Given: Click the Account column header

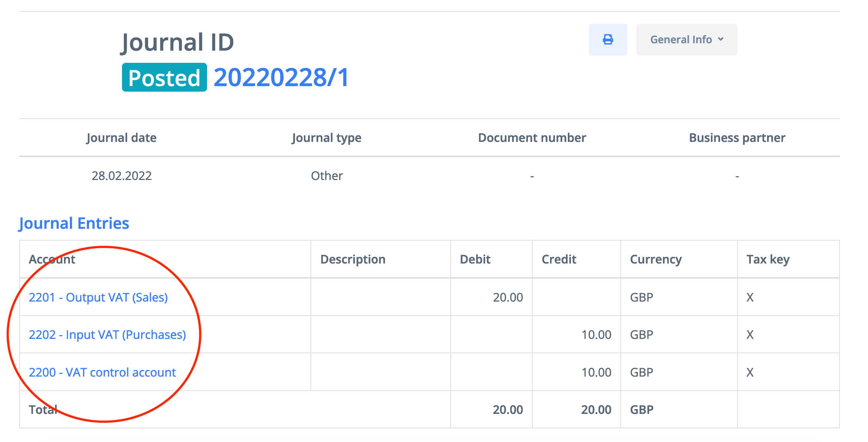Looking at the screenshot, I should pos(52,259).
